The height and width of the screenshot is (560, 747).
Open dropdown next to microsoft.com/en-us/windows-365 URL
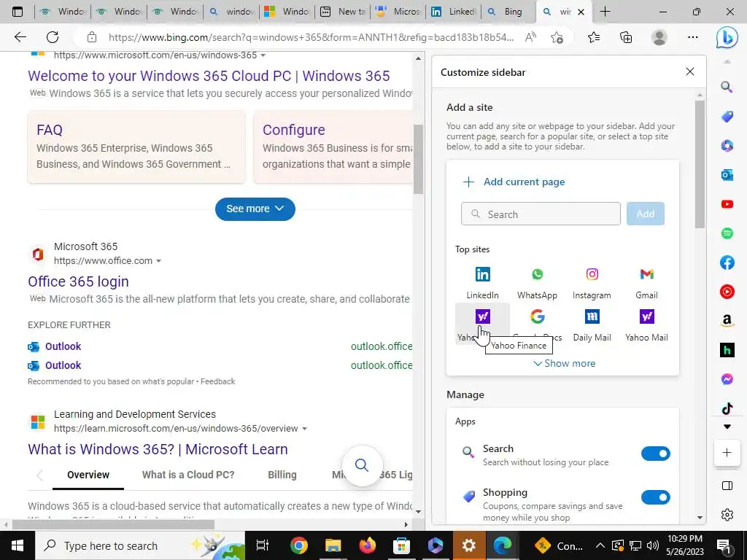pyautogui.click(x=263, y=55)
